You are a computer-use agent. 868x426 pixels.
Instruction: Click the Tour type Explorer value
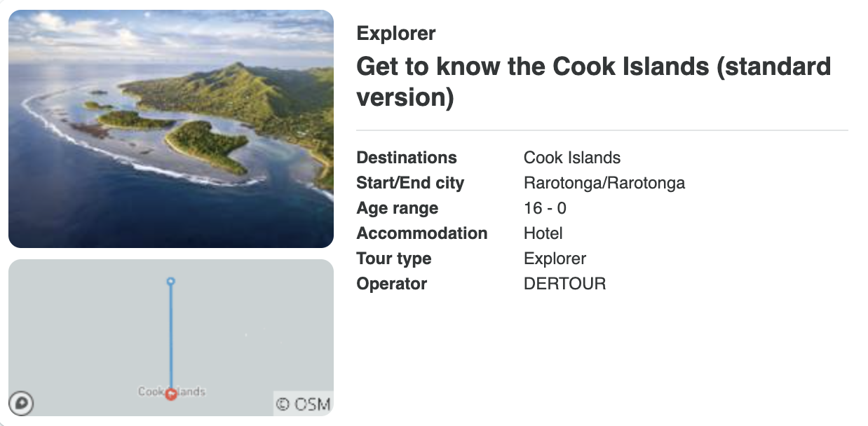coord(555,258)
